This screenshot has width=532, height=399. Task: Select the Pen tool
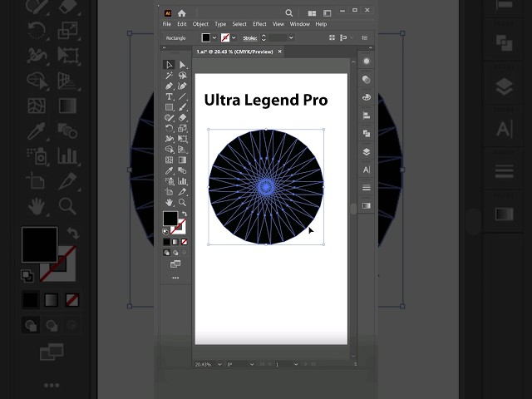[x=169, y=86]
